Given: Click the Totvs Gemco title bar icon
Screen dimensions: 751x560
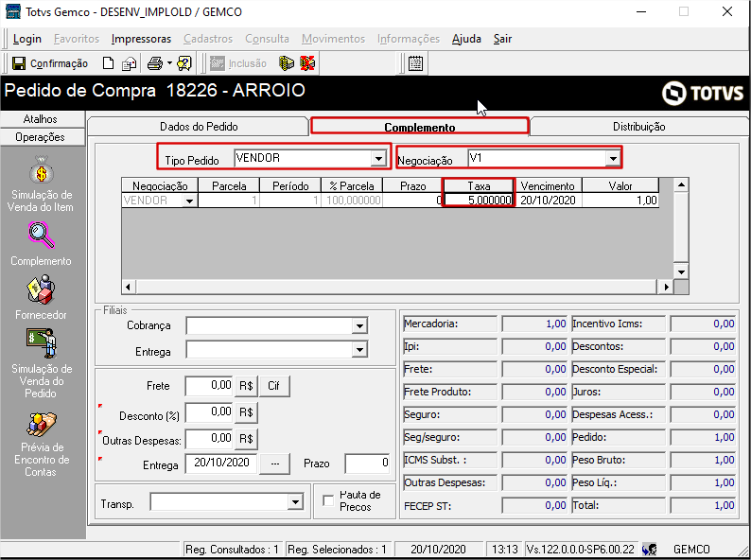Looking at the screenshot, I should [x=12, y=11].
